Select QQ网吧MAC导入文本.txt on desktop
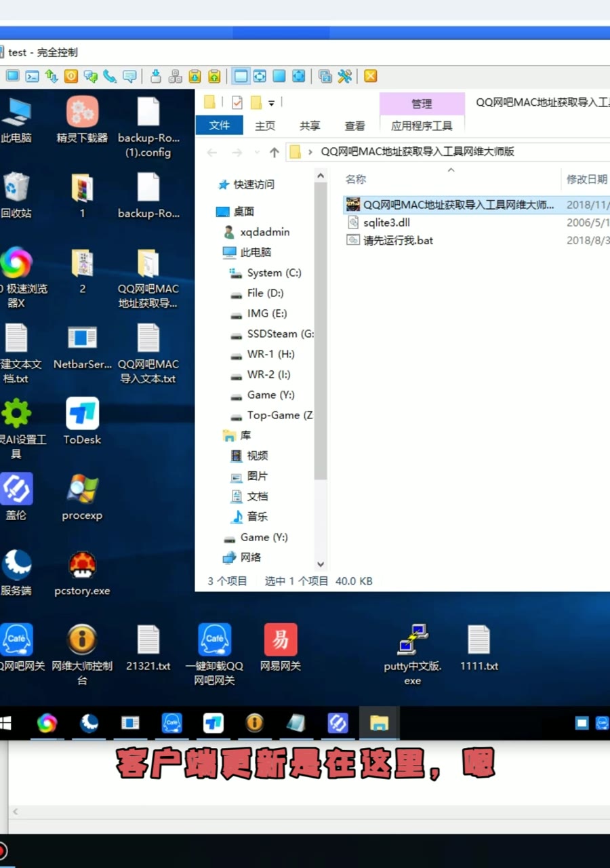The height and width of the screenshot is (868, 610). 148,353
